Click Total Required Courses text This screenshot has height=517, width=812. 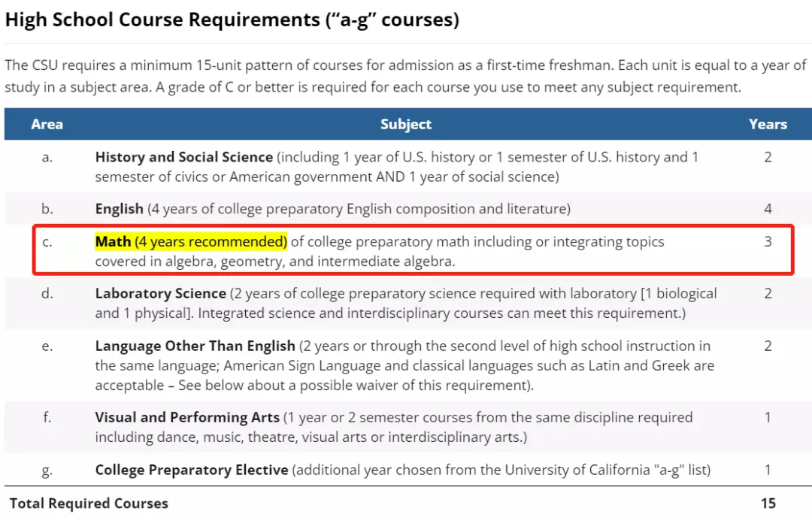pos(89,503)
